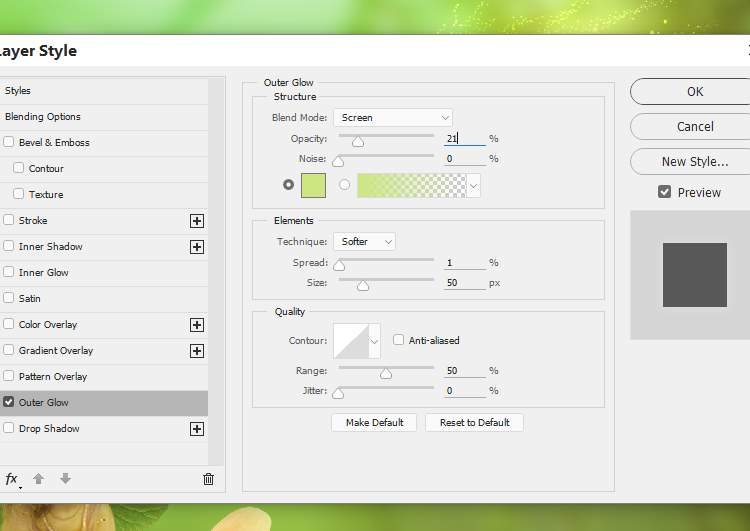Enable Contour checkbox under Bevel & Emboss
This screenshot has height=531, width=750.
pyautogui.click(x=19, y=167)
